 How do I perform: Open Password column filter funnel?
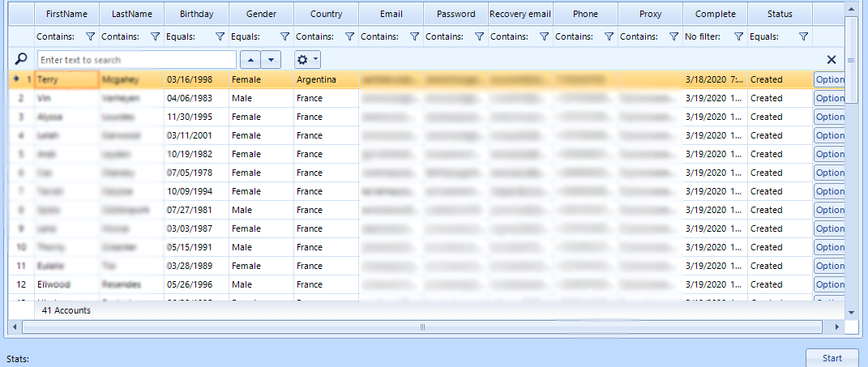(480, 37)
